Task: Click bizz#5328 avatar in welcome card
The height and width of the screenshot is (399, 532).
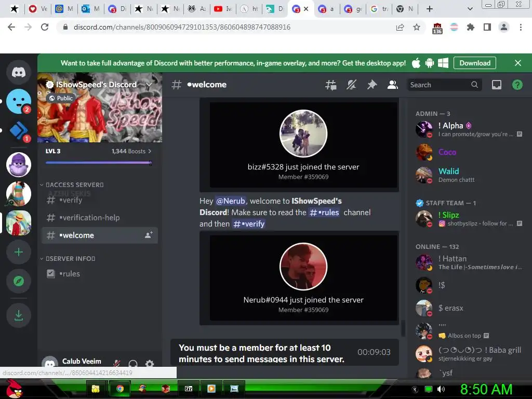Action: 303,134
